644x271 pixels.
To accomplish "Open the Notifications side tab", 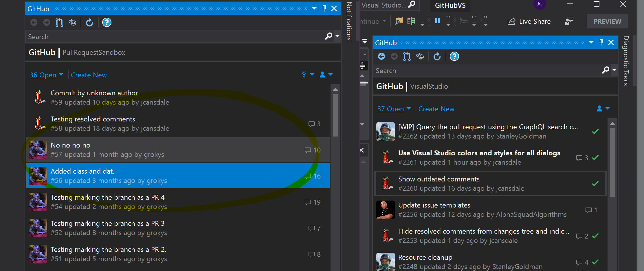I will point(349,21).
